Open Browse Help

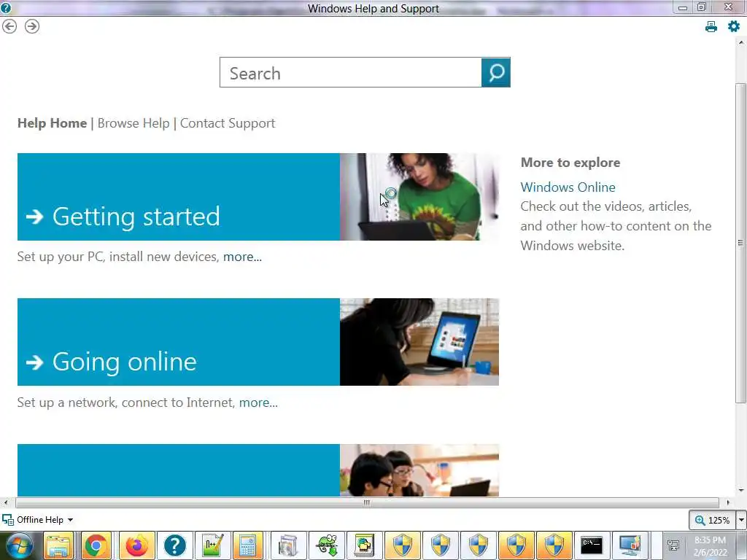[133, 122]
